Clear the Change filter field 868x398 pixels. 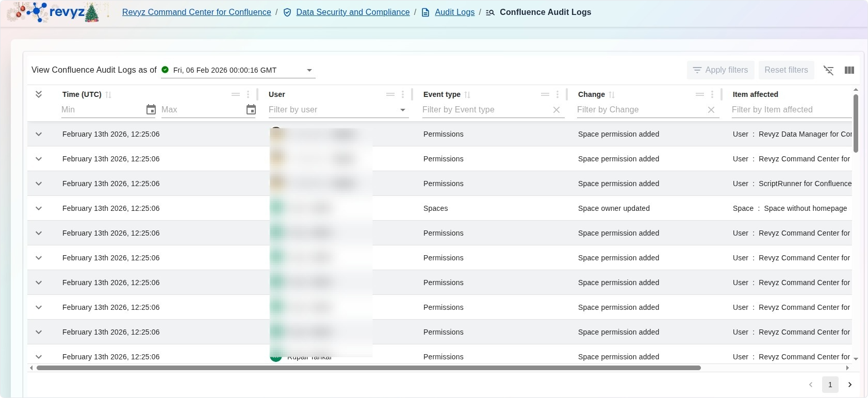coord(711,110)
